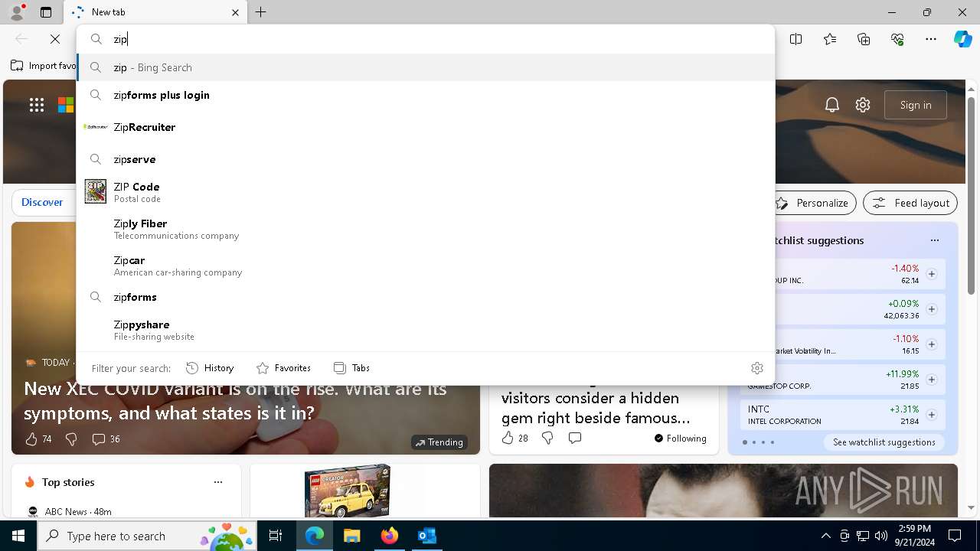Click the Sign in button
The width and height of the screenshot is (980, 551).
pos(916,105)
